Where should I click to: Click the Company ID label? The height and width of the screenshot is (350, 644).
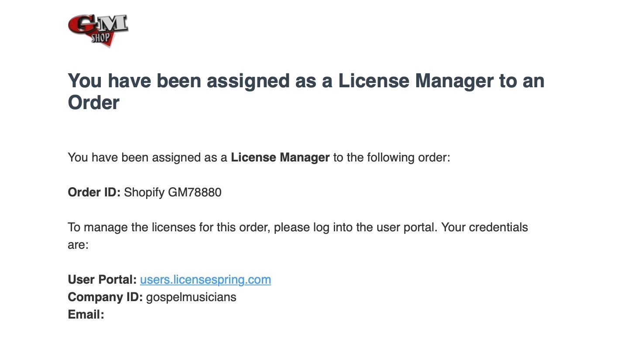105,297
